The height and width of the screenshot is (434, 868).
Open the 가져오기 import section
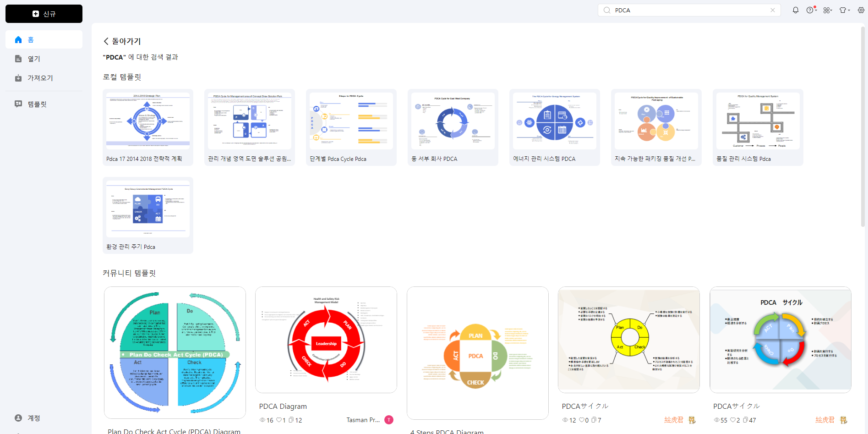[x=44, y=78]
